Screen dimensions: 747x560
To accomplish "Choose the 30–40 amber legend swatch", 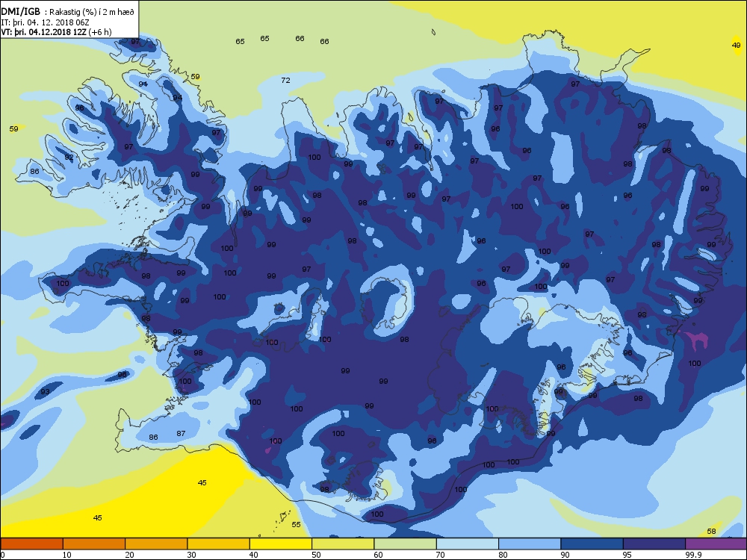I will coord(219,544).
